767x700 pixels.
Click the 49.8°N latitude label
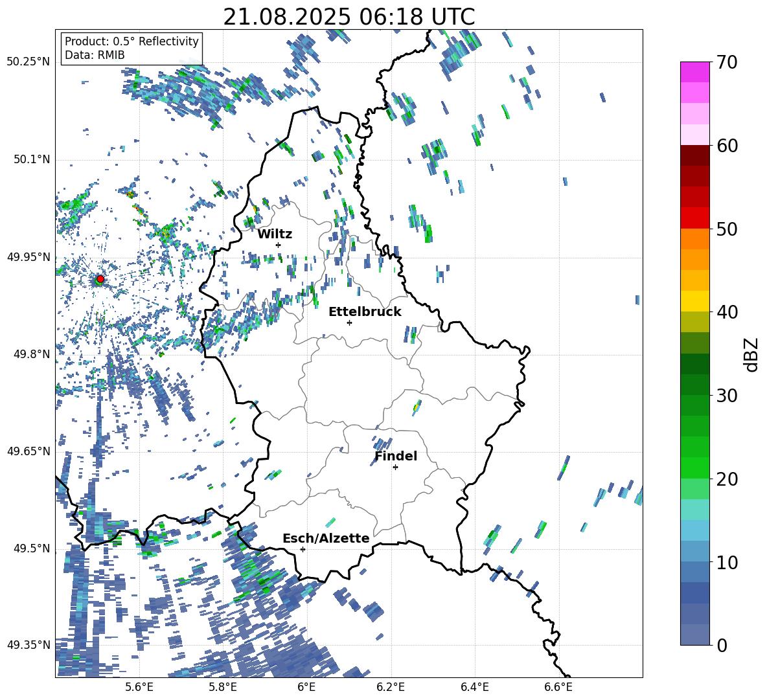pos(32,354)
